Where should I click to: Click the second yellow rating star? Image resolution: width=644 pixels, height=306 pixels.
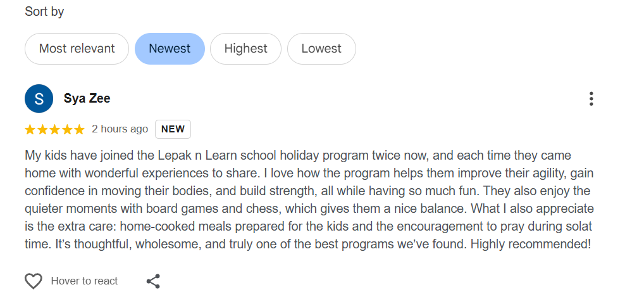[42, 129]
